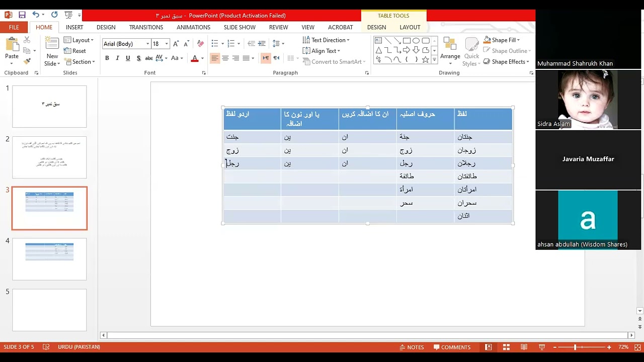Click the red font color swatch
The image size is (644, 362).
coord(195,58)
